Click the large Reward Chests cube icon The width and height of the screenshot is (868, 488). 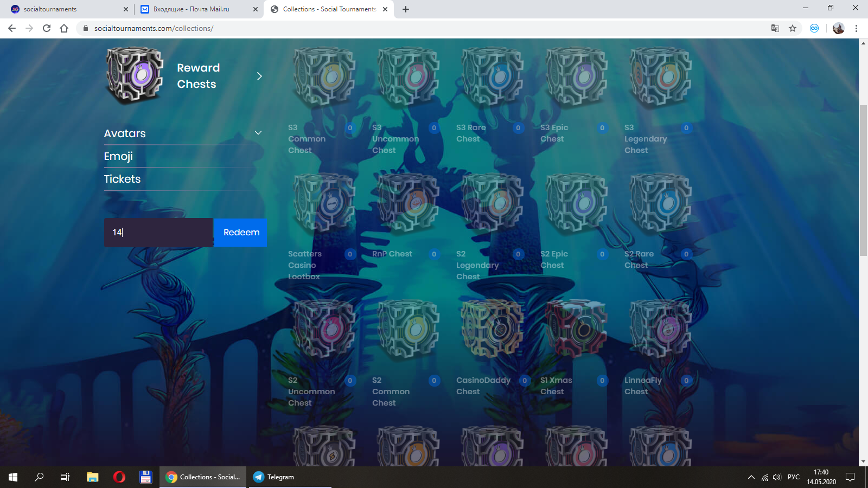point(135,75)
